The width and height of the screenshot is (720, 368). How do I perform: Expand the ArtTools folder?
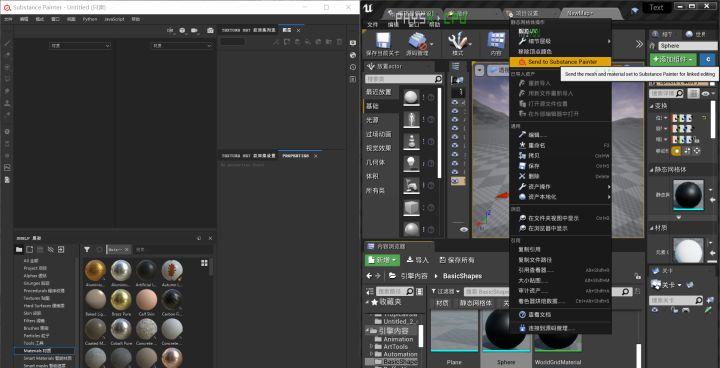coord(372,346)
